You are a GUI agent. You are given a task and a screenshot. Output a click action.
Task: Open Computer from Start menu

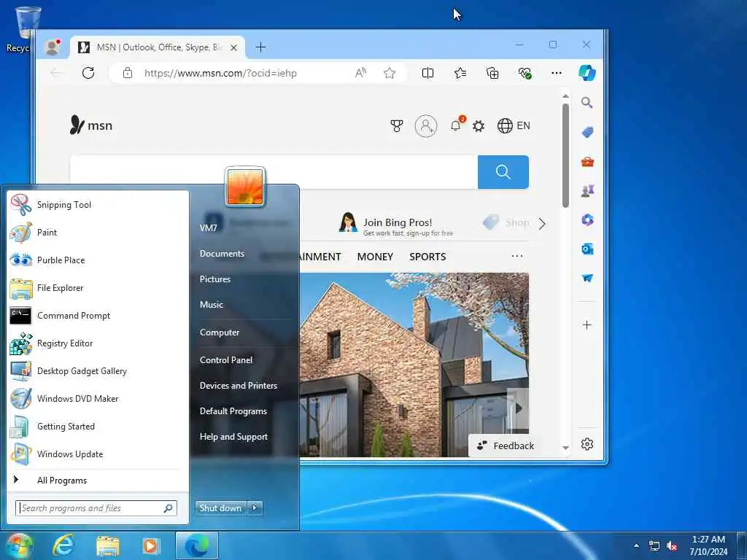click(x=219, y=332)
